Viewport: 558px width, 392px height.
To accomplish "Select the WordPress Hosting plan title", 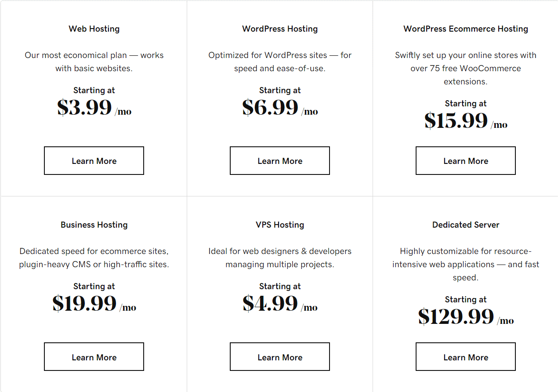I will 279,29.
